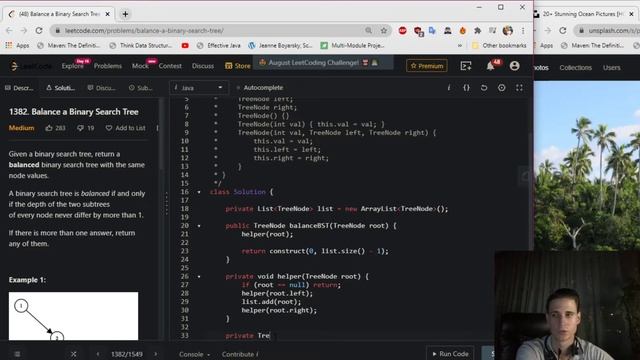Open the Other bookmarks folder
This screenshot has width=640, height=360.
[499, 45]
